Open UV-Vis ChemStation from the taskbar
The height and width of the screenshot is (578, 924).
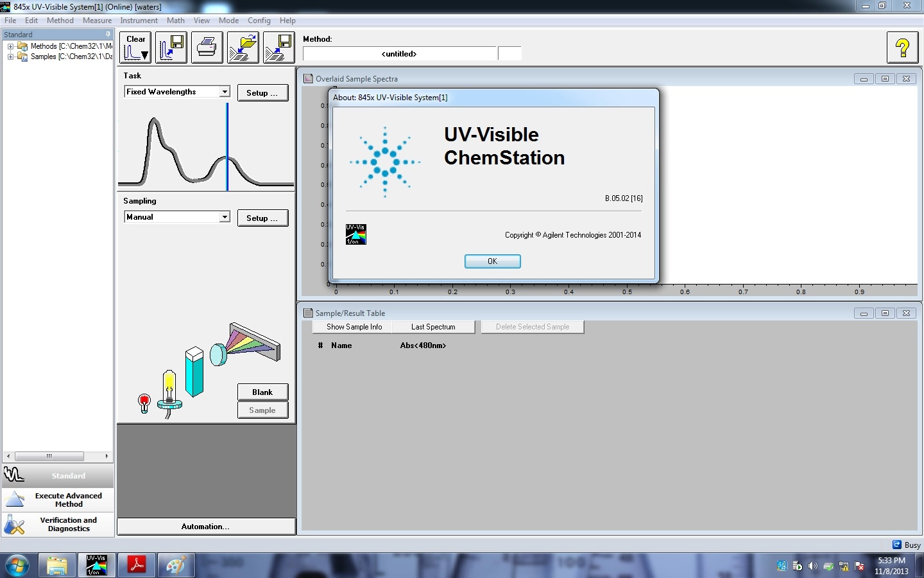click(x=97, y=565)
